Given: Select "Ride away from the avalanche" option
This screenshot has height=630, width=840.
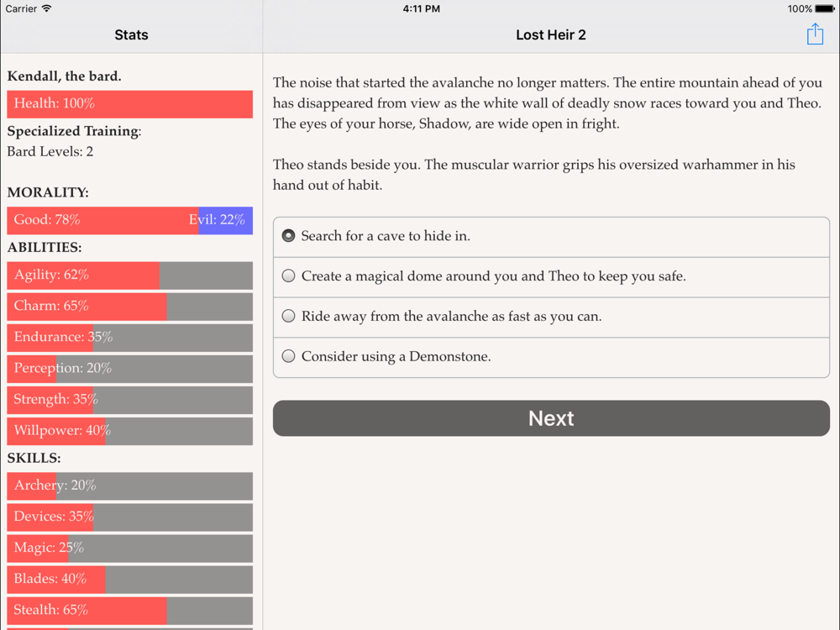Looking at the screenshot, I should coord(551,317).
